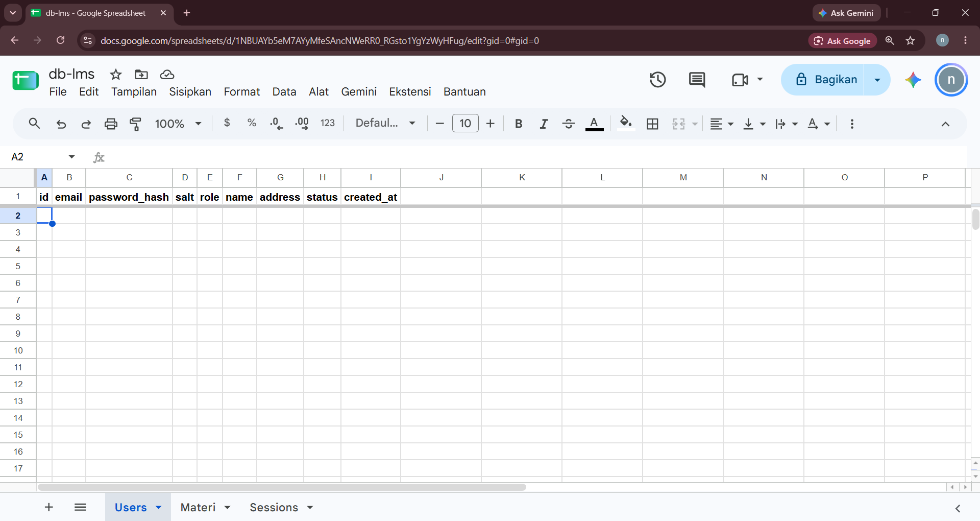980x521 pixels.
Task: Open borders tool icon
Action: pos(652,124)
